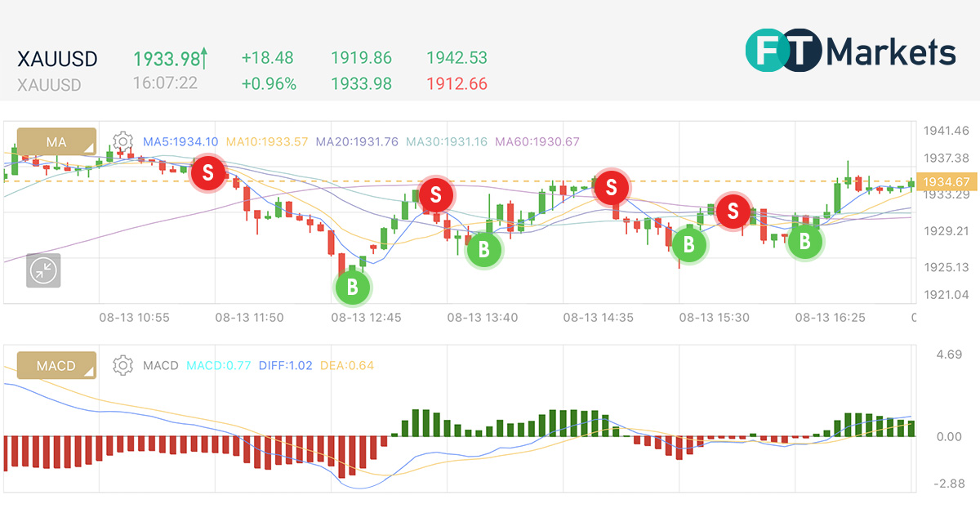Click the MACD panel title text

coord(161,366)
